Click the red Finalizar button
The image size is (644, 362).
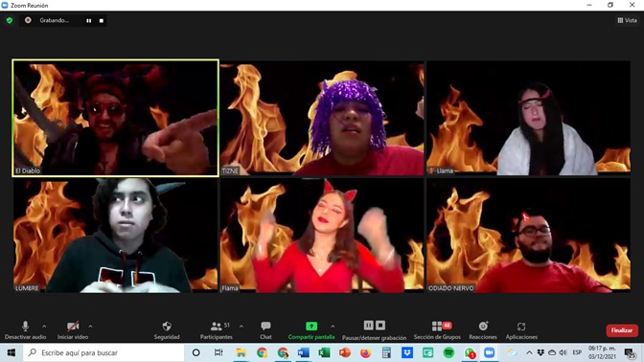pos(622,330)
